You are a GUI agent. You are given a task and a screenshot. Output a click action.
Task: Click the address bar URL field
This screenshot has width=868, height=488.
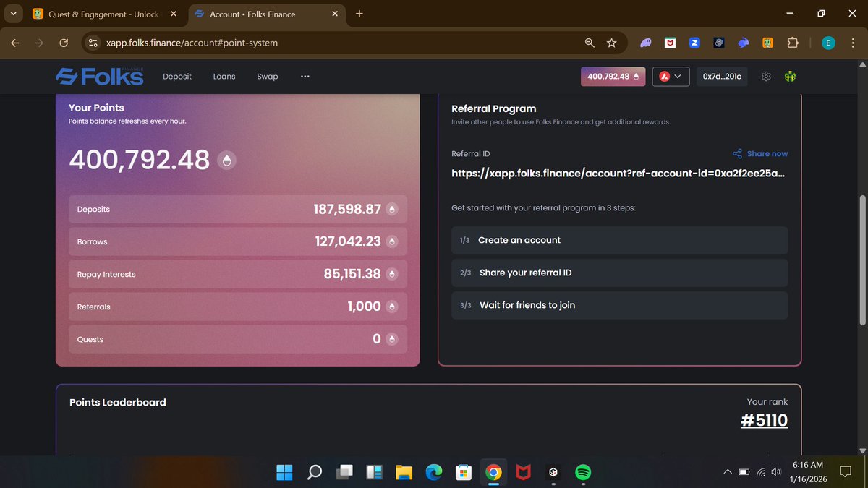coord(340,43)
